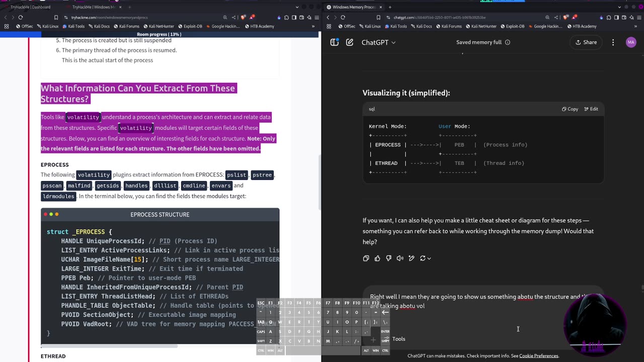Open Brave Shields in right browser
Viewport: 644px width, 362px height.
pyautogui.click(x=566, y=17)
